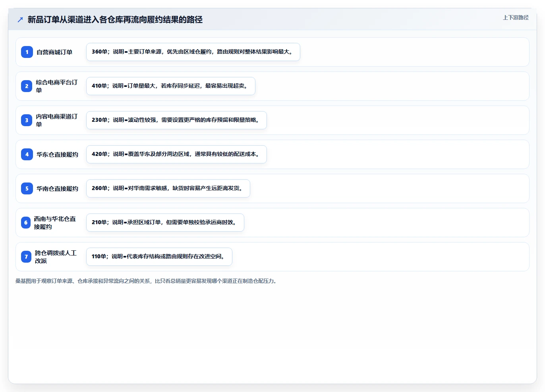Select the number 1 badge for 自营商城订单
545x392 pixels.
[27, 52]
